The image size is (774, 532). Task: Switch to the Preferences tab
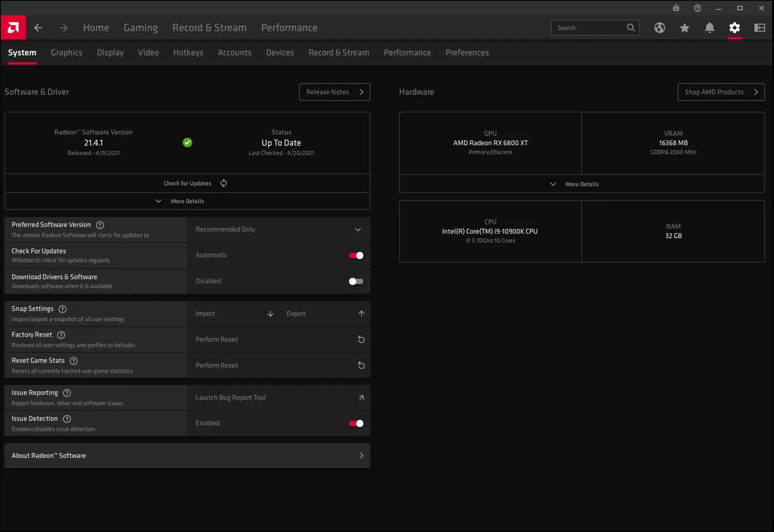click(467, 53)
